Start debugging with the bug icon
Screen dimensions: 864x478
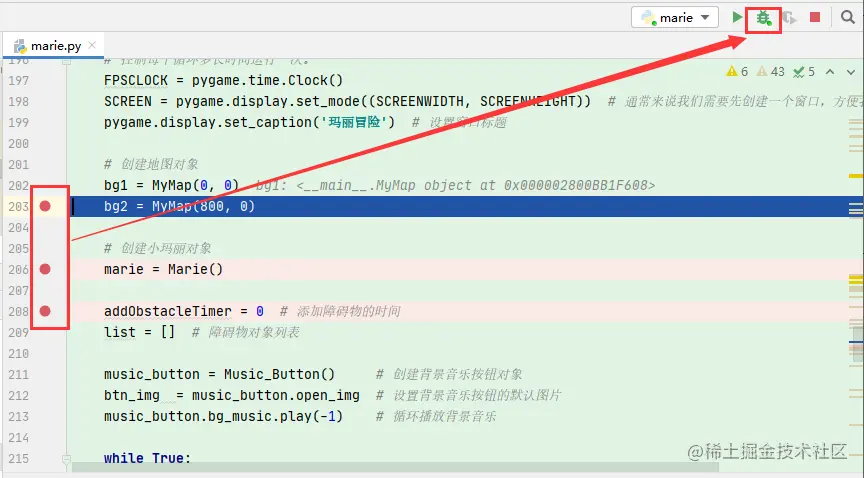click(763, 18)
